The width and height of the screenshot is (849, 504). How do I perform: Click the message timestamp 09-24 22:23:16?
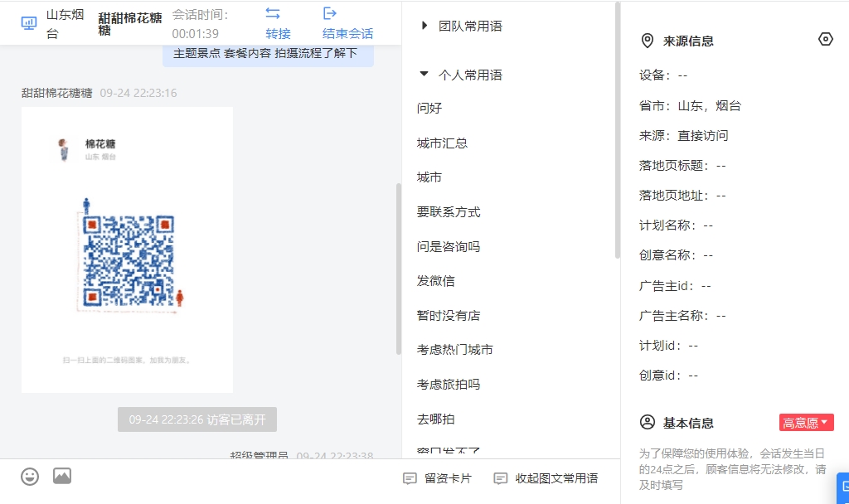pos(138,93)
